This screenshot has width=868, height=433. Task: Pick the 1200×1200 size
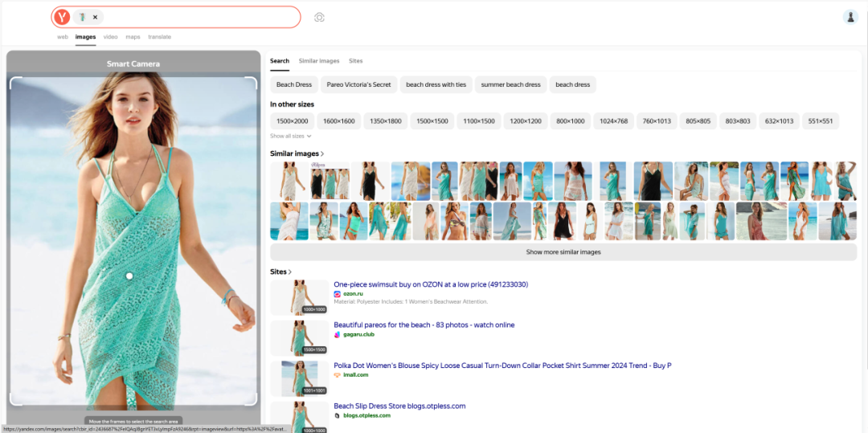pyautogui.click(x=526, y=121)
